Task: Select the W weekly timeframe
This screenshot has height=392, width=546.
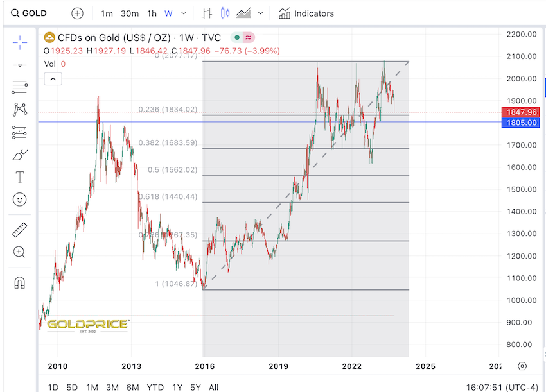Action: (x=168, y=13)
